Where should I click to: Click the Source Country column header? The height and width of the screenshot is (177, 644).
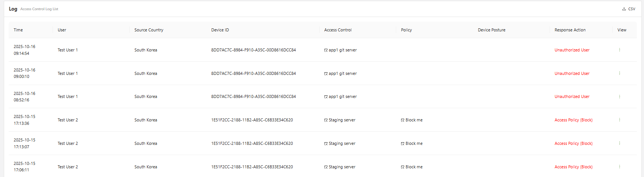[149, 30]
